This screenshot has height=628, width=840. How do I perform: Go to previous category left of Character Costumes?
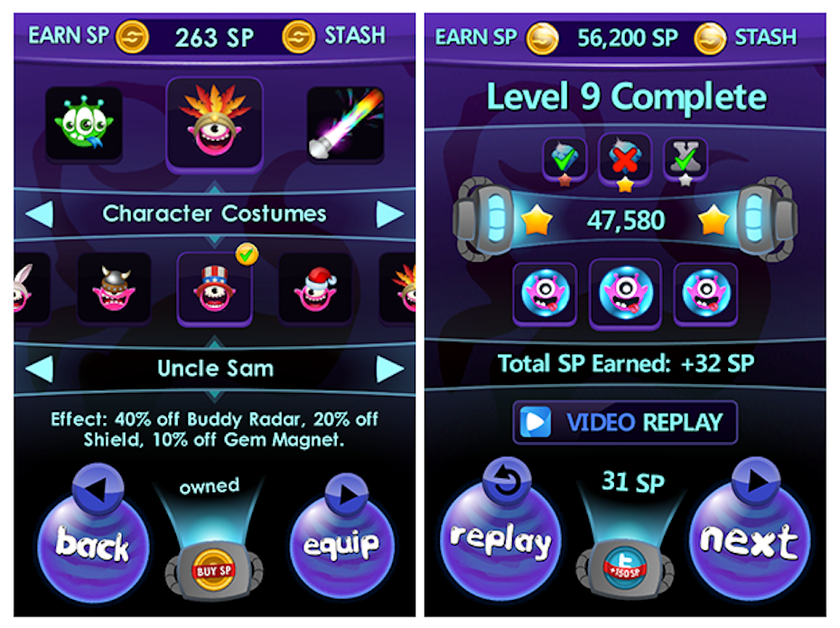(x=39, y=214)
